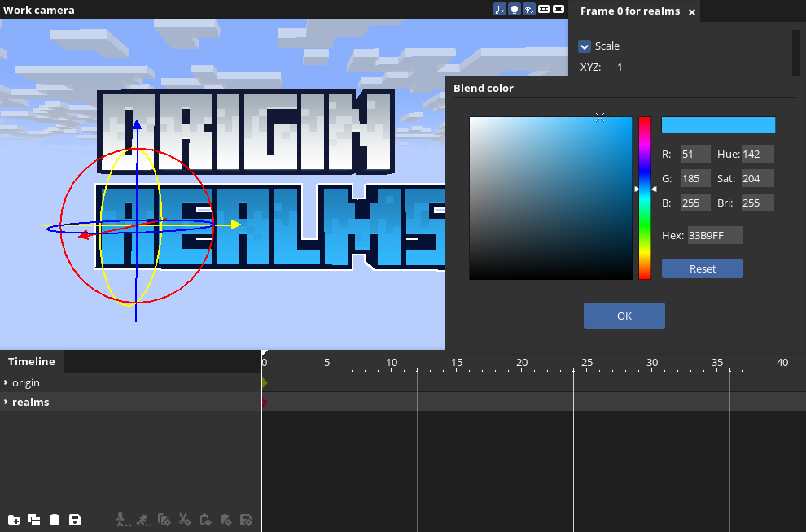Select the Frame 0 for realms tab
The height and width of the screenshot is (532, 806).
coord(629,11)
